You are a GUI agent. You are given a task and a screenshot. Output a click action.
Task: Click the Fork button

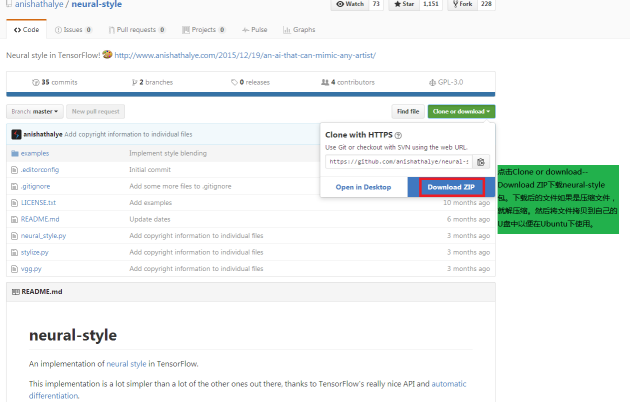(x=462, y=4)
